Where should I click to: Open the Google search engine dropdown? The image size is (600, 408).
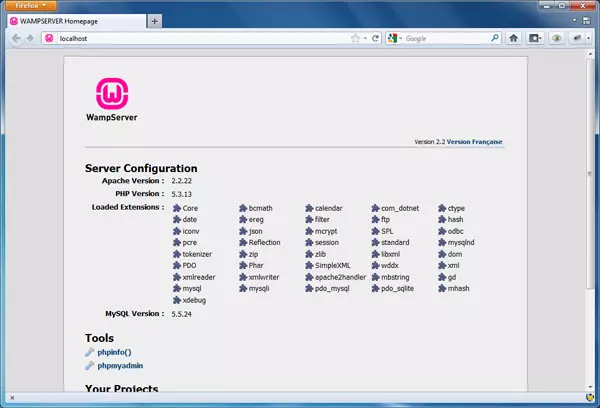tap(395, 39)
